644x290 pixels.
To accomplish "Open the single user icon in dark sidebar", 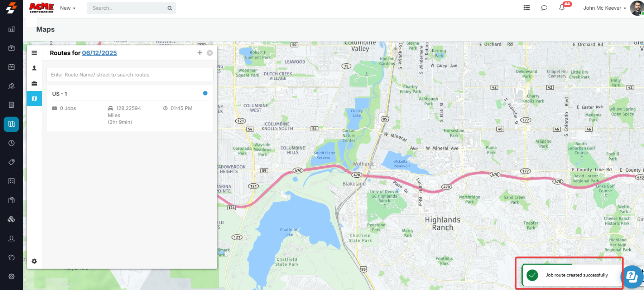I will pos(11,239).
